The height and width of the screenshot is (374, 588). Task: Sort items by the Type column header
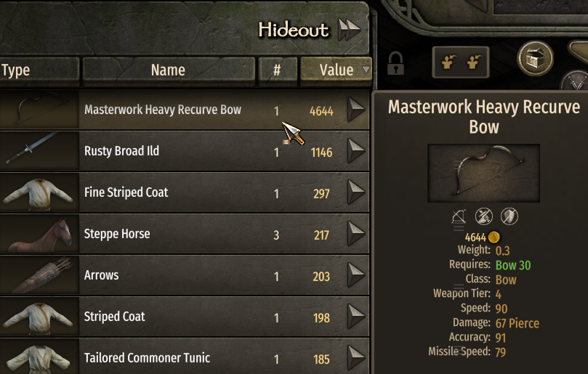(39, 70)
